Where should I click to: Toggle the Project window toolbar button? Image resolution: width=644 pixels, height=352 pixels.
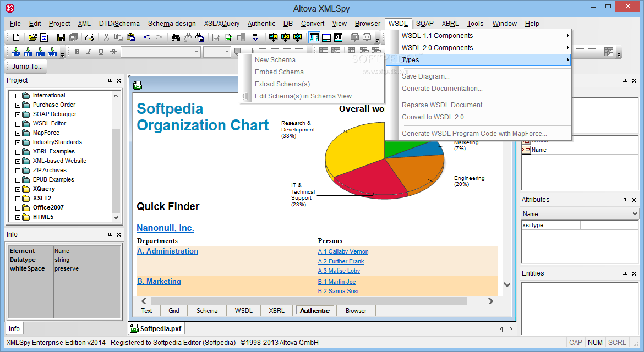(x=314, y=37)
